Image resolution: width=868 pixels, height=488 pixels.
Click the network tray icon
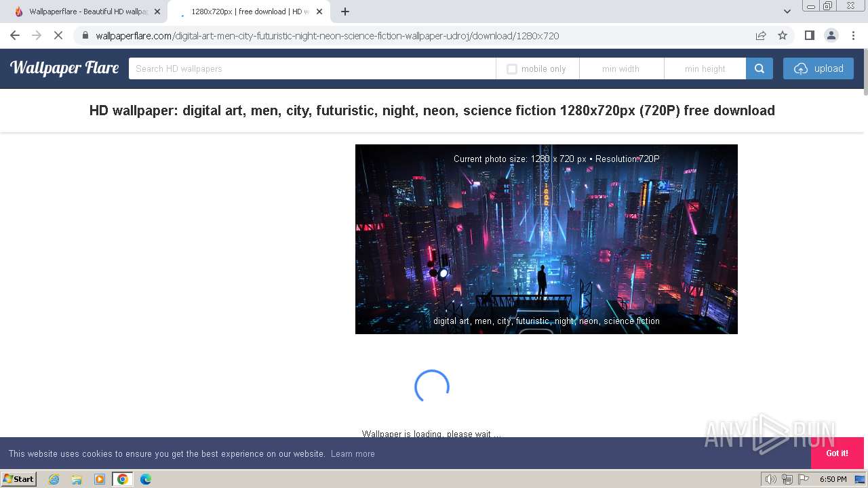[787, 479]
